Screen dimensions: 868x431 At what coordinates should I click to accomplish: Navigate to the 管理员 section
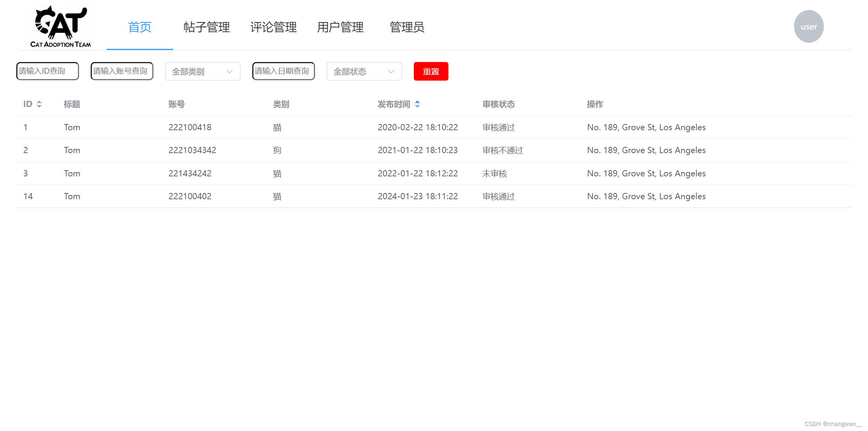click(x=407, y=27)
